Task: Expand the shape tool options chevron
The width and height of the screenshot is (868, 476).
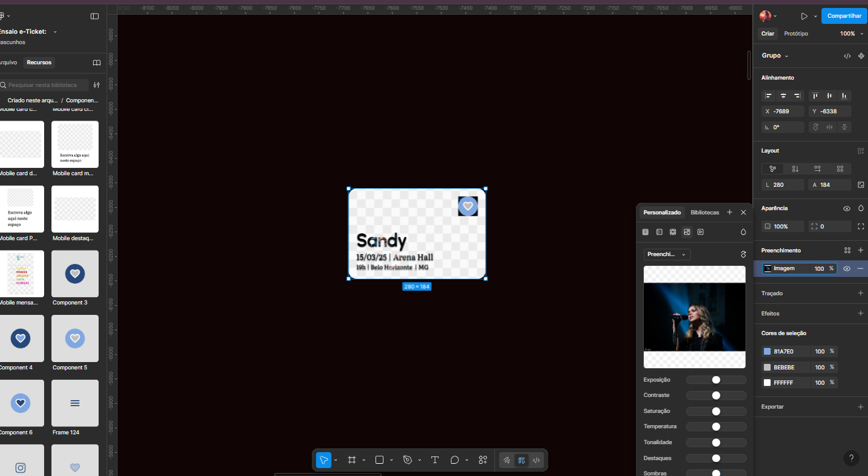Action: tap(391, 460)
